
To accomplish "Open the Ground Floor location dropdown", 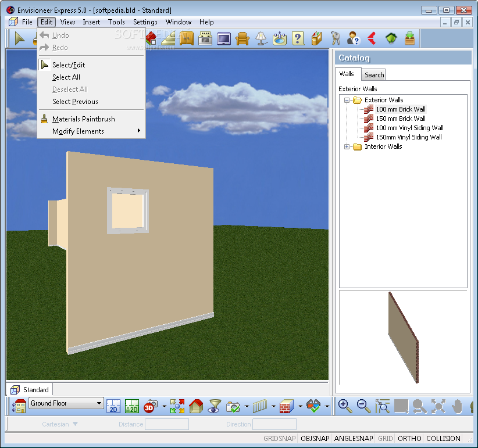I will tap(66, 403).
